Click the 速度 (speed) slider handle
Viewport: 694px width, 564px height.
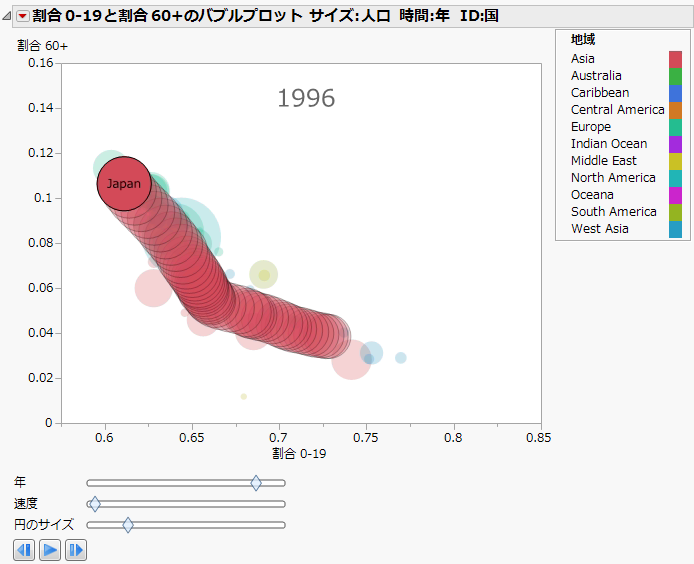click(x=95, y=503)
